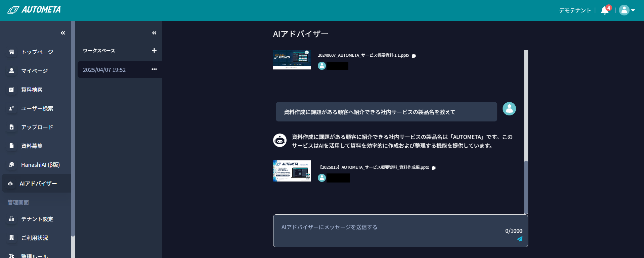Click file name 【2025015】AUTOMETA_サービス概要資料_資料作成編.pptx
Screen dimensions: 644x258
(x=374, y=167)
